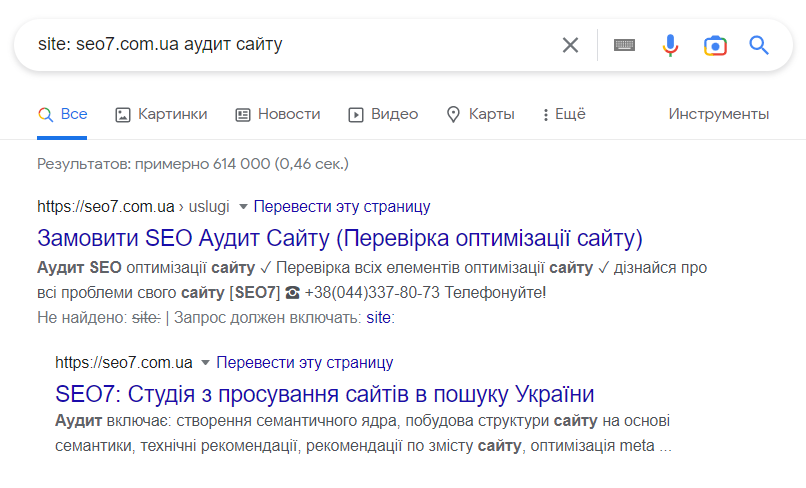Screen dimensions: 806x488
Task: Click the Карты map pin icon
Action: pos(453,114)
